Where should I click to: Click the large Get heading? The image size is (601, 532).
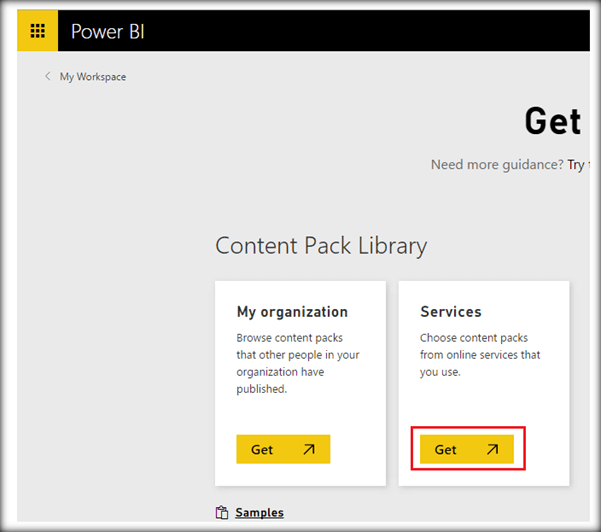553,121
